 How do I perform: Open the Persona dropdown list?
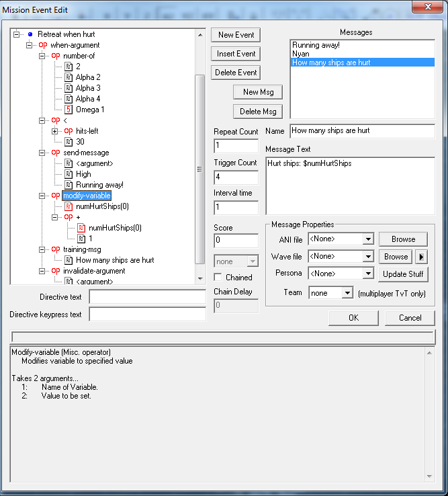[x=367, y=274]
